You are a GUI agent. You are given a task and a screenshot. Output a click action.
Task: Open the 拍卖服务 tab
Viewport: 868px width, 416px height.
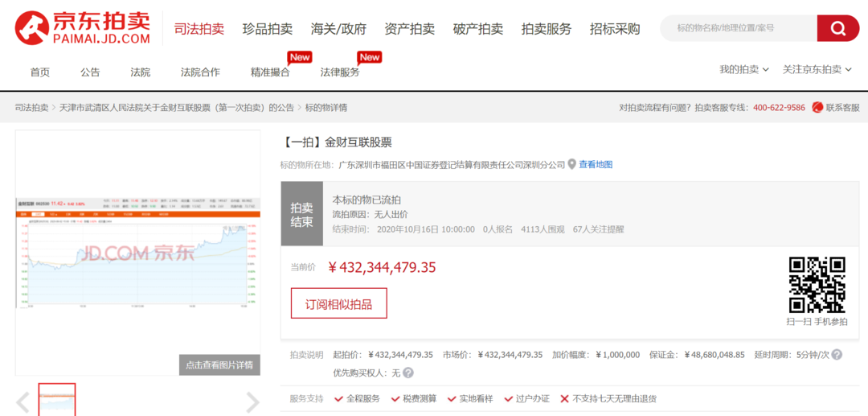click(x=547, y=29)
